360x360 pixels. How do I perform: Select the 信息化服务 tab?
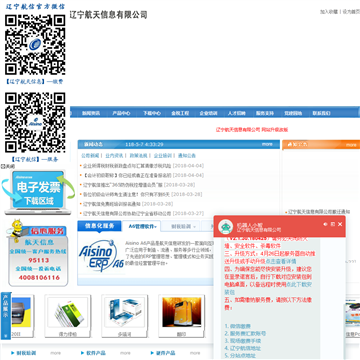(99, 226)
